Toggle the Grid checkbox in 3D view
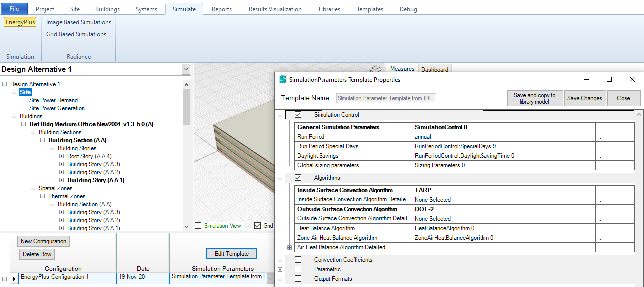This screenshot has width=644, height=287. click(x=257, y=226)
